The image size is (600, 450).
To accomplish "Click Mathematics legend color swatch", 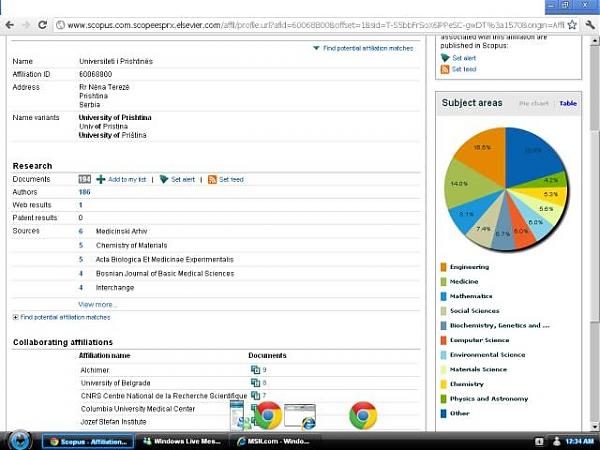I will [443, 296].
